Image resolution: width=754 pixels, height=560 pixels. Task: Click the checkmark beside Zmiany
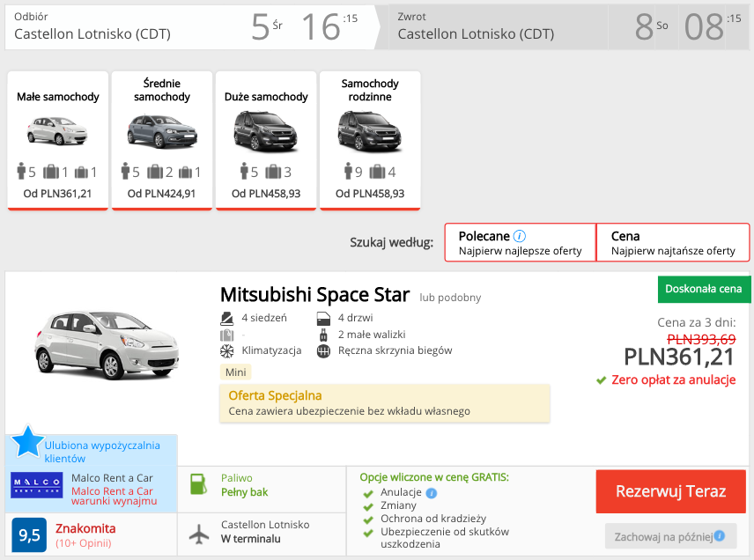click(368, 506)
